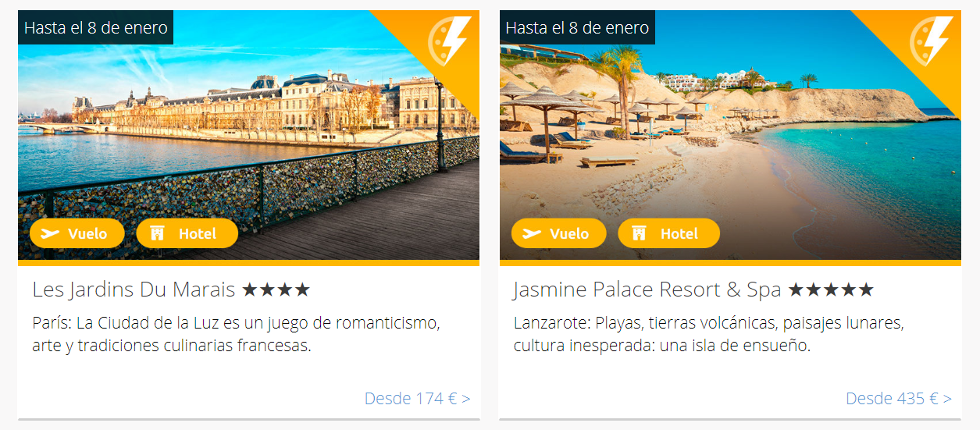
Task: Click the chevron after 'Desde 435 €'
Action: coord(947,399)
